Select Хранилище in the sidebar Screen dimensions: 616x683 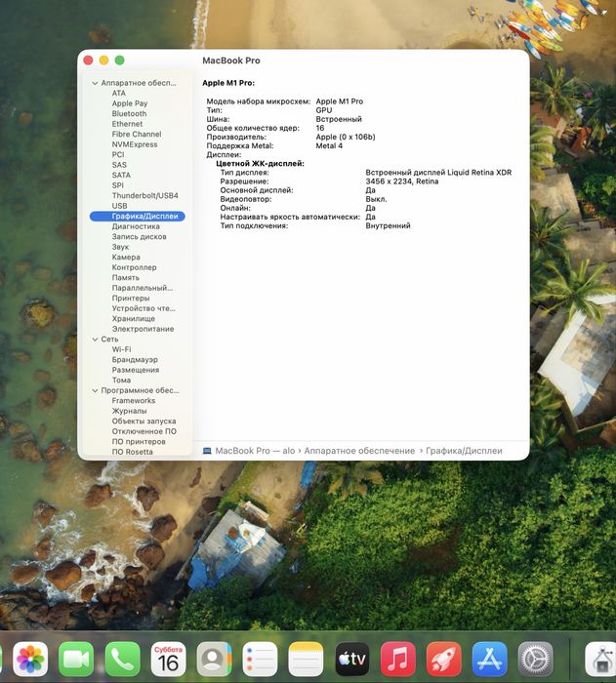(134, 318)
